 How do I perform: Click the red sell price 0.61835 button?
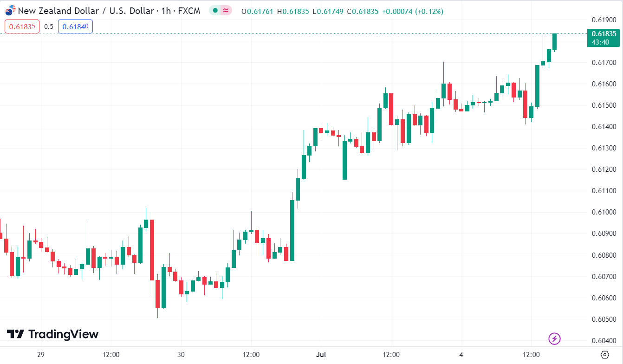[x=22, y=26]
